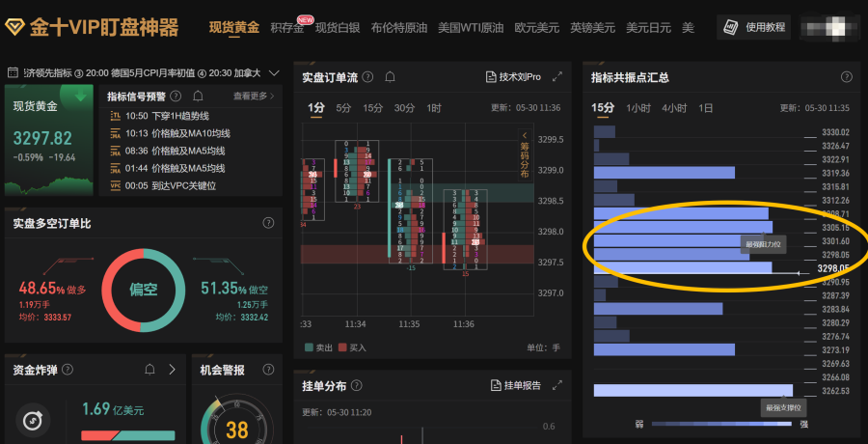This screenshot has height=444, width=868.
Task: Open 资金炸弹 details with right chevron
Action: [173, 370]
